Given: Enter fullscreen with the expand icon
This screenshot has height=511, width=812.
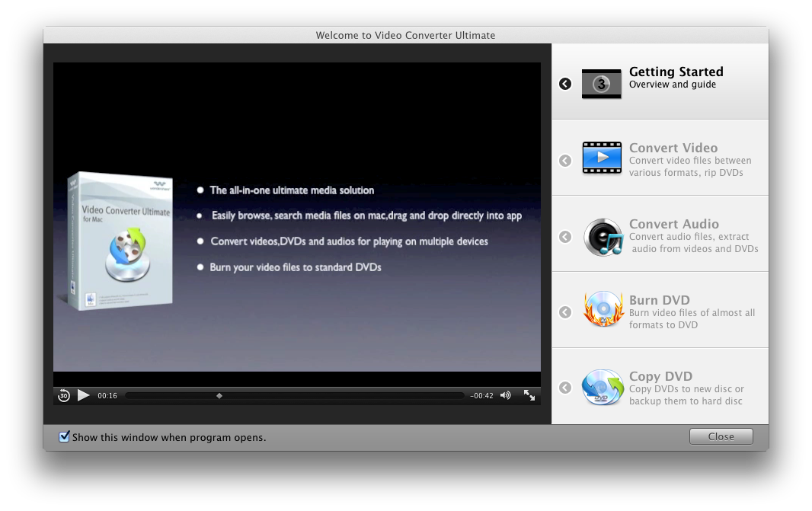Looking at the screenshot, I should tap(528, 395).
